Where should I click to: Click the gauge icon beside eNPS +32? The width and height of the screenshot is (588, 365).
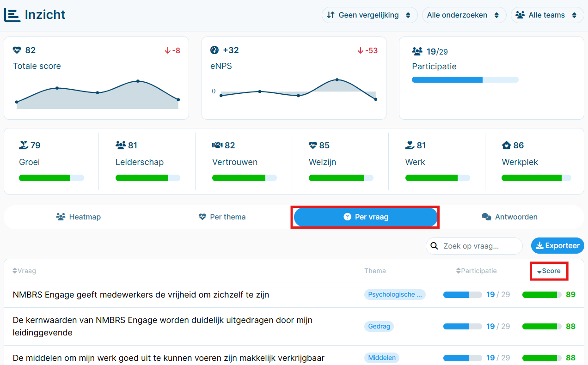click(214, 50)
